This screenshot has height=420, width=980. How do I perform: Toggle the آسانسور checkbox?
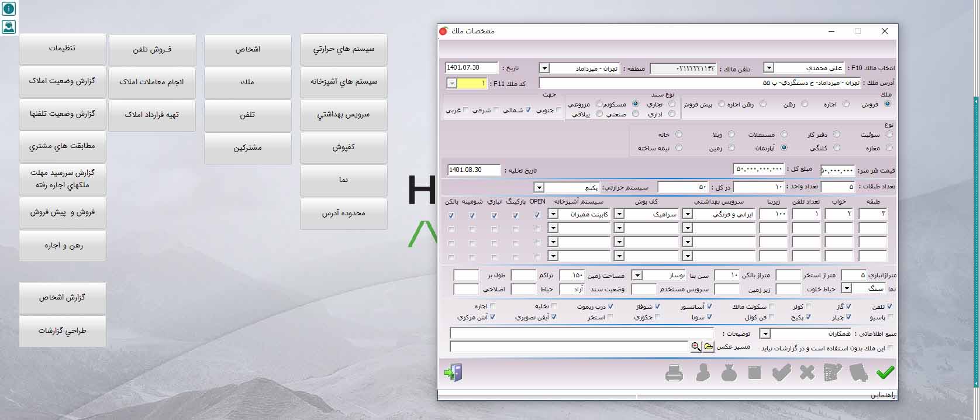pos(709,307)
